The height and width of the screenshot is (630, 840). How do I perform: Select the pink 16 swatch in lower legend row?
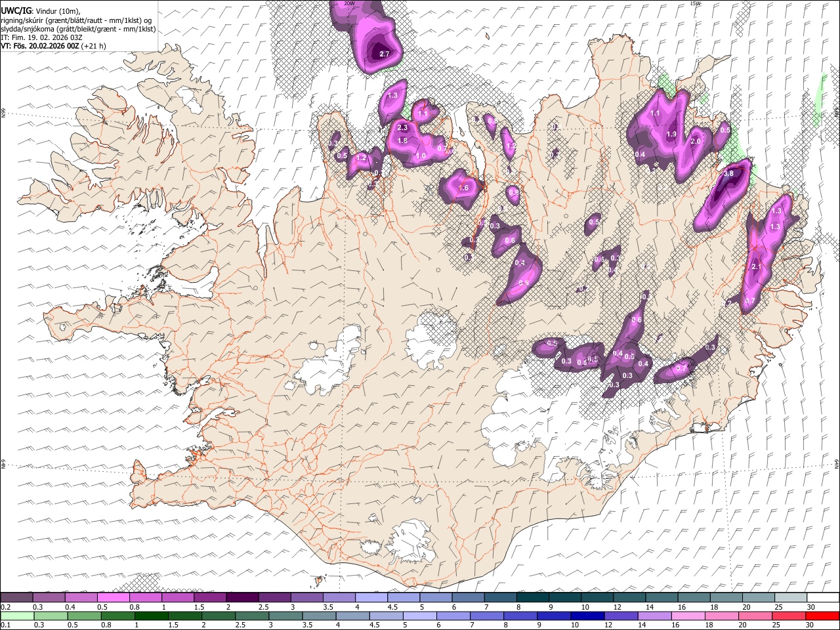(x=688, y=616)
